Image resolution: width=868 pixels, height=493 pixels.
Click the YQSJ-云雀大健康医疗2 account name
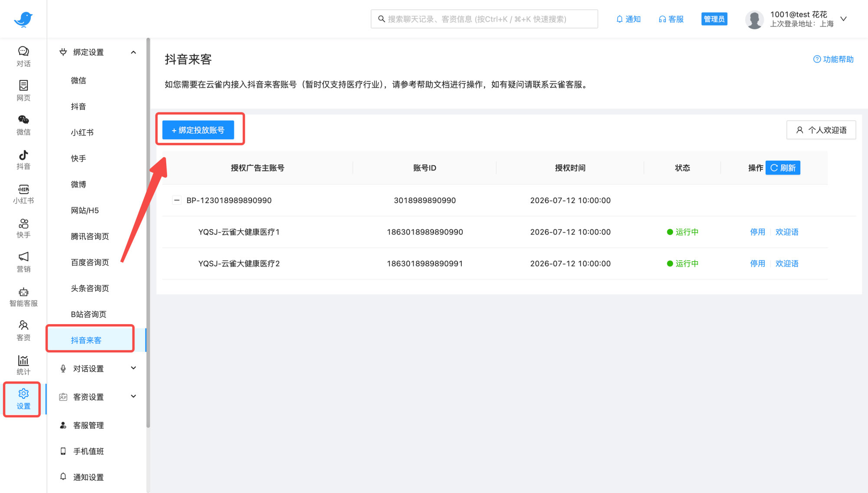pos(239,263)
